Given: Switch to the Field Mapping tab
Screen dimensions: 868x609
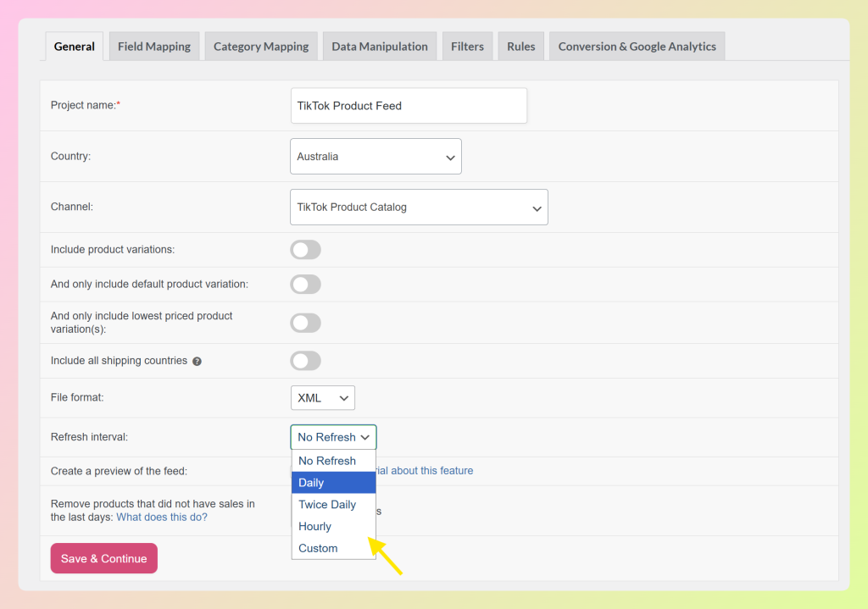Looking at the screenshot, I should point(153,46).
